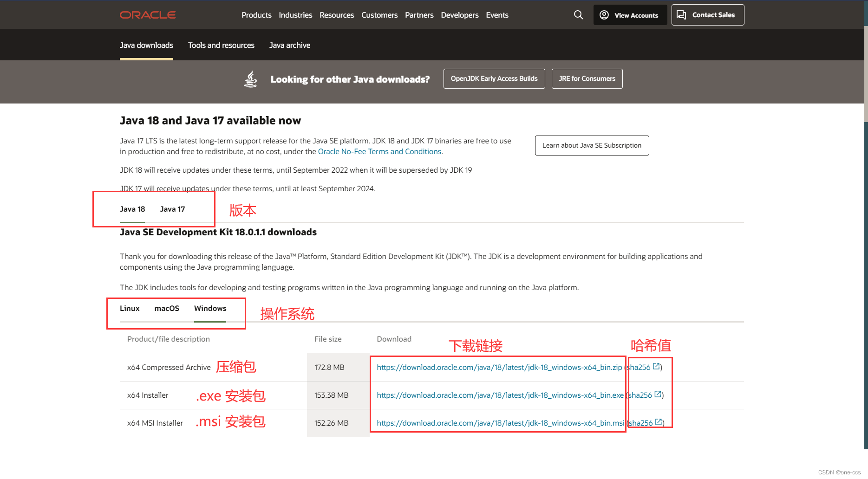Switch to Tools and resources tab

coord(221,45)
